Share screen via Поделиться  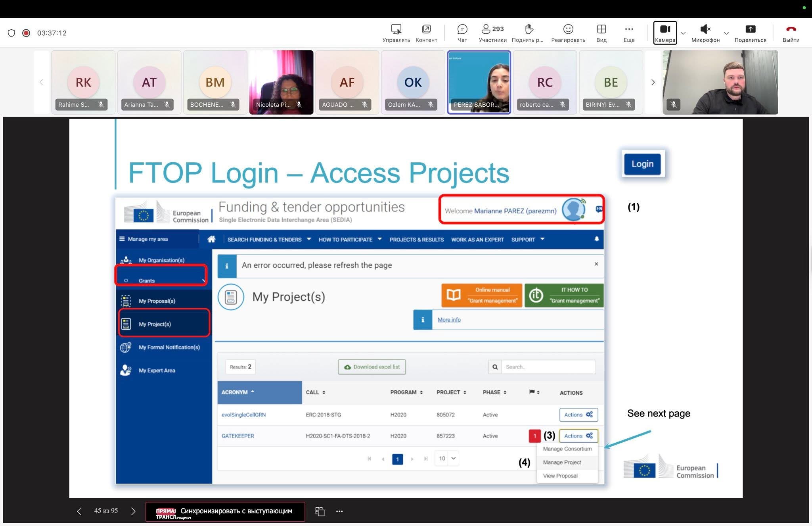(750, 33)
